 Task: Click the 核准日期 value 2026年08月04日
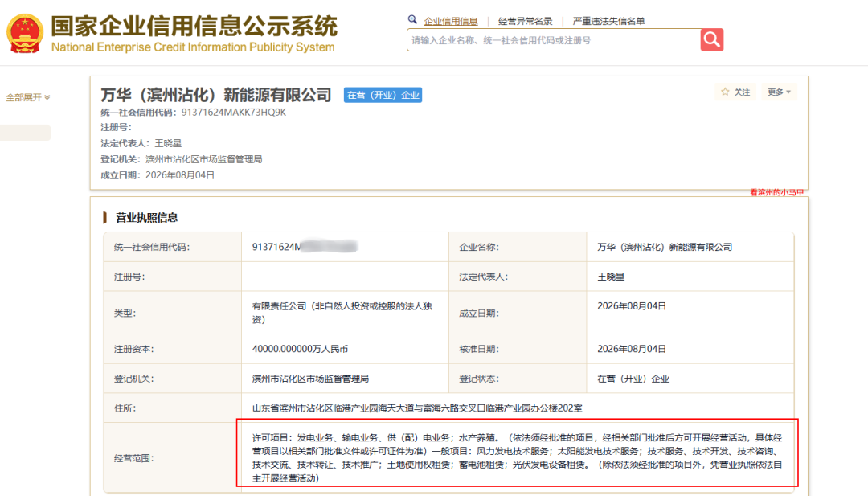point(632,350)
